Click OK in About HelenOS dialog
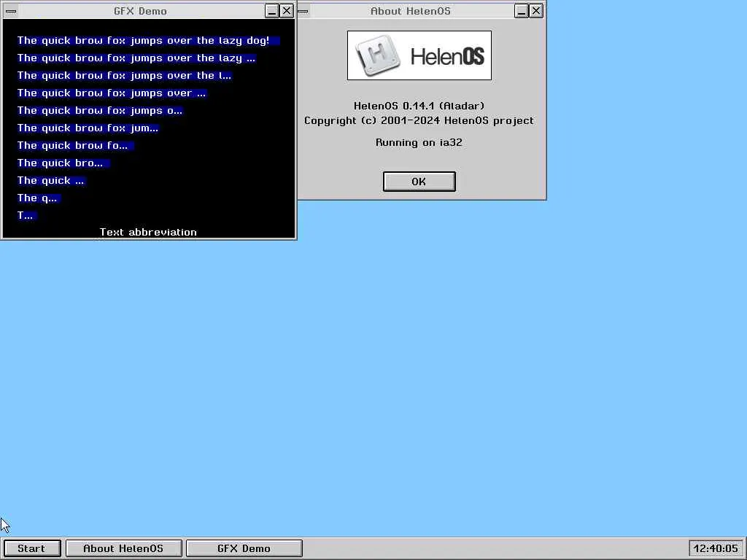The height and width of the screenshot is (560, 747). (419, 182)
